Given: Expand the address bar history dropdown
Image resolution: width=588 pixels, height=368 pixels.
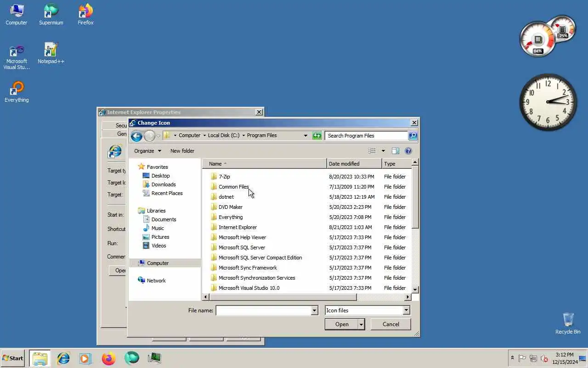Looking at the screenshot, I should click(305, 136).
